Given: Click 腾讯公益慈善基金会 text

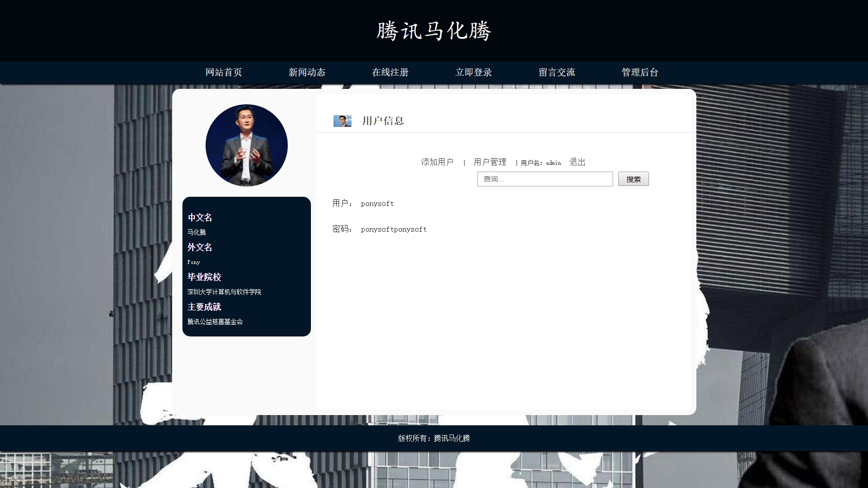Looking at the screenshot, I should pos(215,322).
